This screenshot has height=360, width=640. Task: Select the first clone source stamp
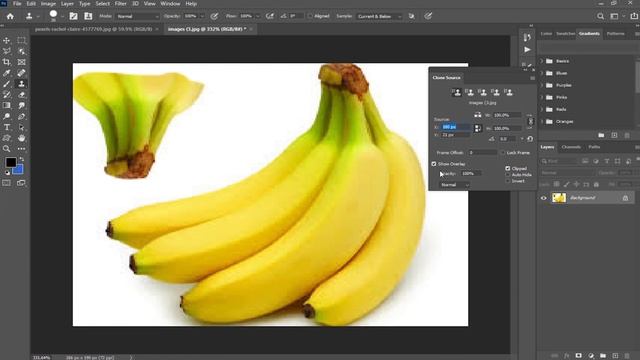[456, 92]
